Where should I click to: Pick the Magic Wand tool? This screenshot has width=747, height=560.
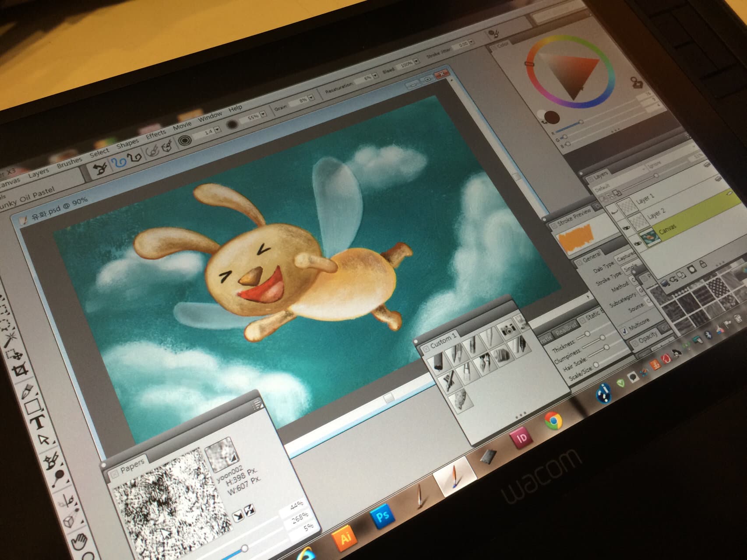coord(10,339)
